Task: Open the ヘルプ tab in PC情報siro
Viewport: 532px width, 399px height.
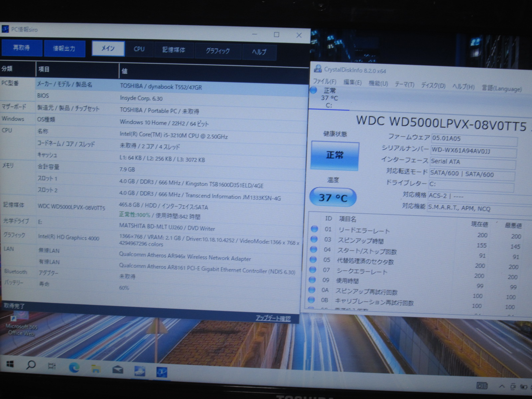Action: pyautogui.click(x=259, y=52)
